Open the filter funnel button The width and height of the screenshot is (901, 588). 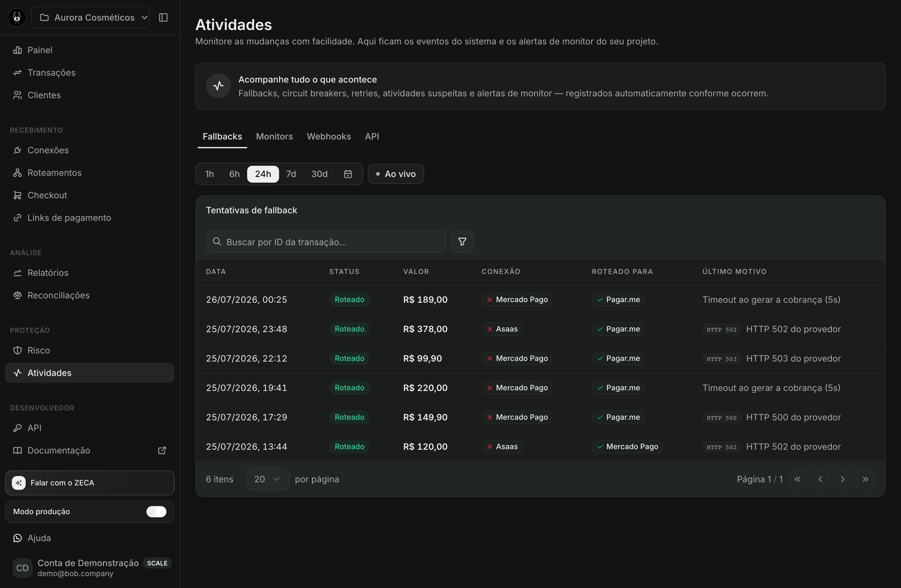point(462,242)
